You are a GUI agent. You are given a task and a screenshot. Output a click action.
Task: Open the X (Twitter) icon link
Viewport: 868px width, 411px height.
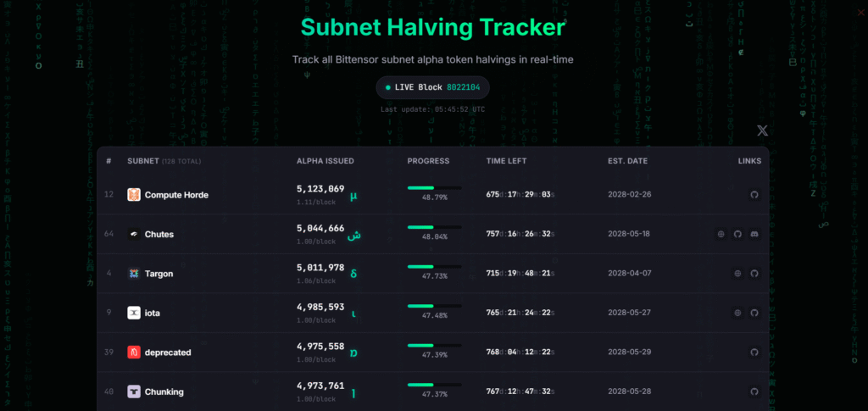point(762,131)
